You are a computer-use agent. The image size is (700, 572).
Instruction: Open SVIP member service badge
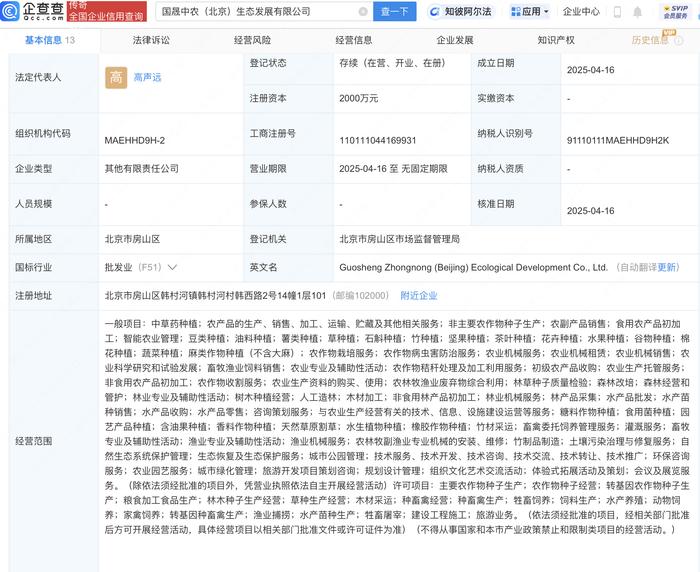pos(675,12)
